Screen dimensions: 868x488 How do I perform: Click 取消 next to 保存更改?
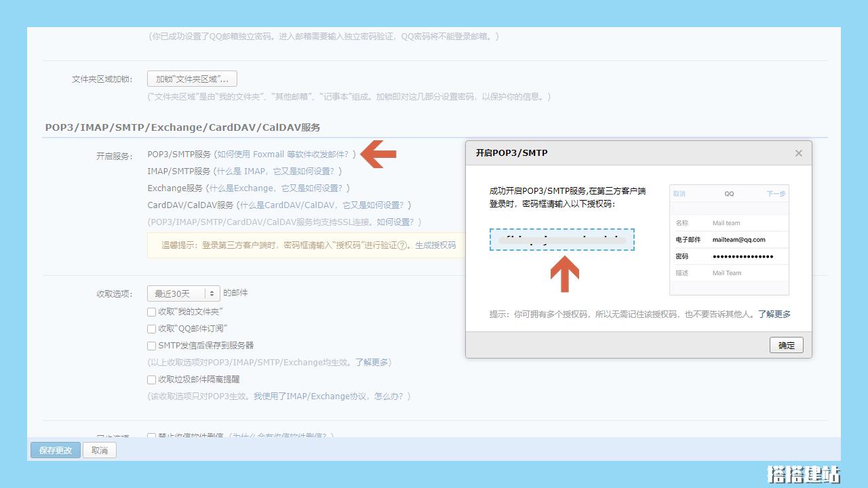[99, 450]
